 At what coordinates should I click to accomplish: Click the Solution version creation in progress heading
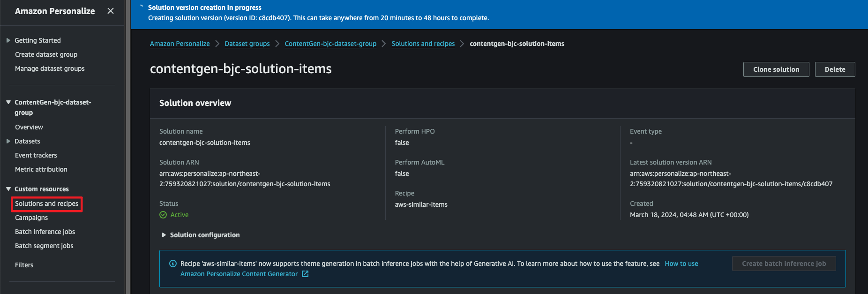coord(205,8)
